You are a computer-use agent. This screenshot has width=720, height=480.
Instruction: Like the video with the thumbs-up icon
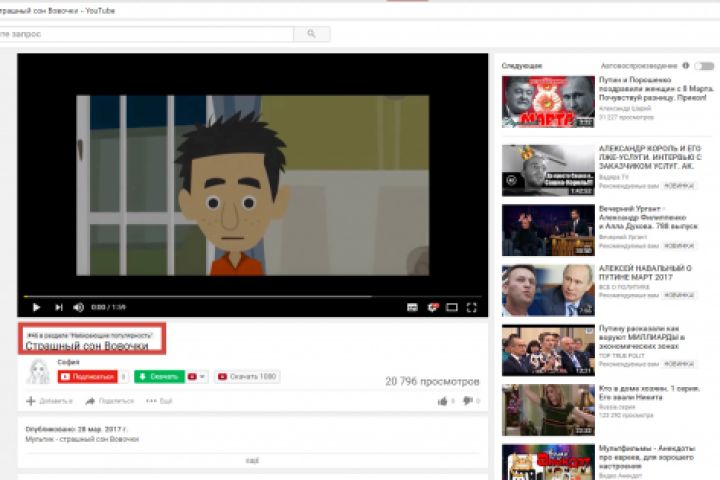pos(443,401)
